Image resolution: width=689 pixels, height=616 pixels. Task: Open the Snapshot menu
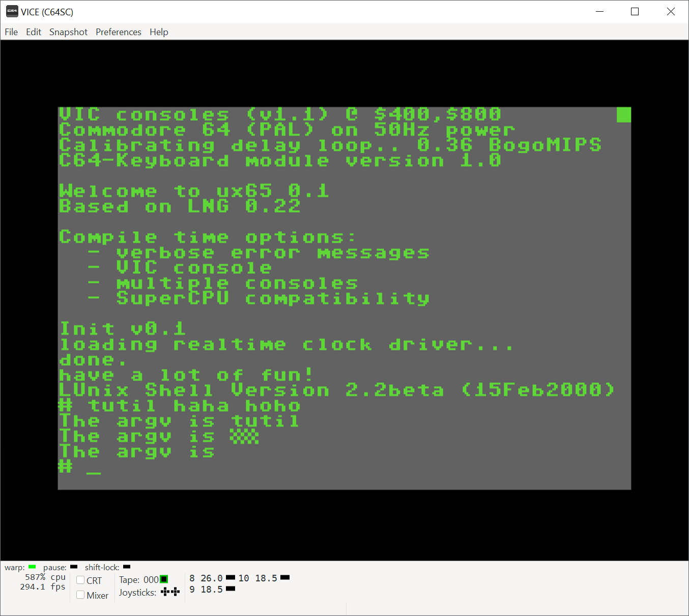tap(68, 32)
